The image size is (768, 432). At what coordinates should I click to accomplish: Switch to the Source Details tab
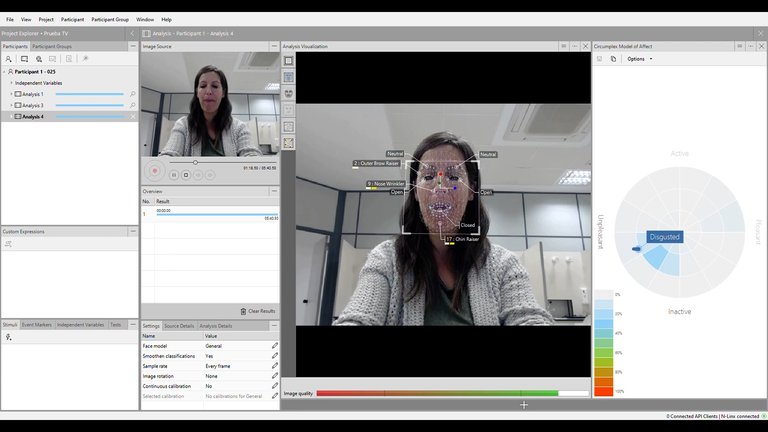click(x=179, y=326)
